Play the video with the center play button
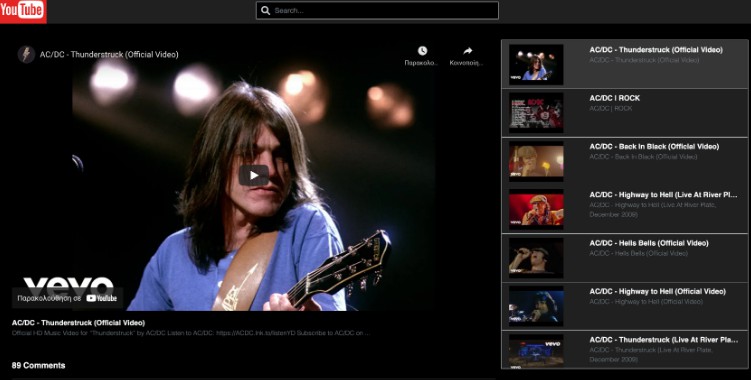The image size is (751, 380). coord(254,175)
